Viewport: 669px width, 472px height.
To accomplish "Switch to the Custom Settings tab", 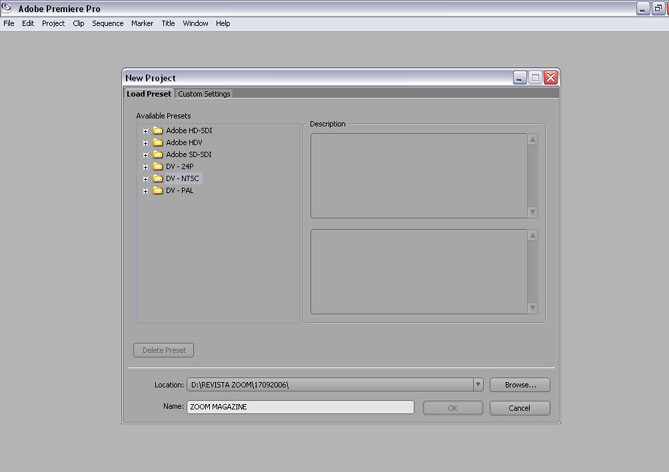I will (204, 94).
